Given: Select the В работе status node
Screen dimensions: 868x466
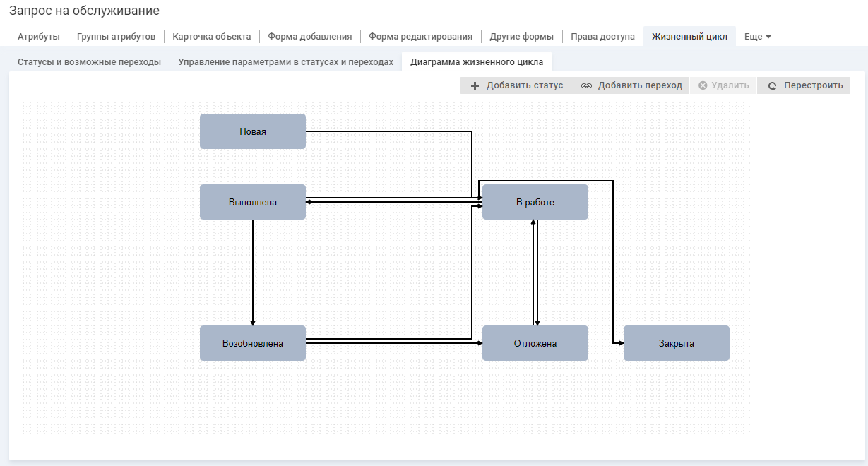Looking at the screenshot, I should point(535,202).
